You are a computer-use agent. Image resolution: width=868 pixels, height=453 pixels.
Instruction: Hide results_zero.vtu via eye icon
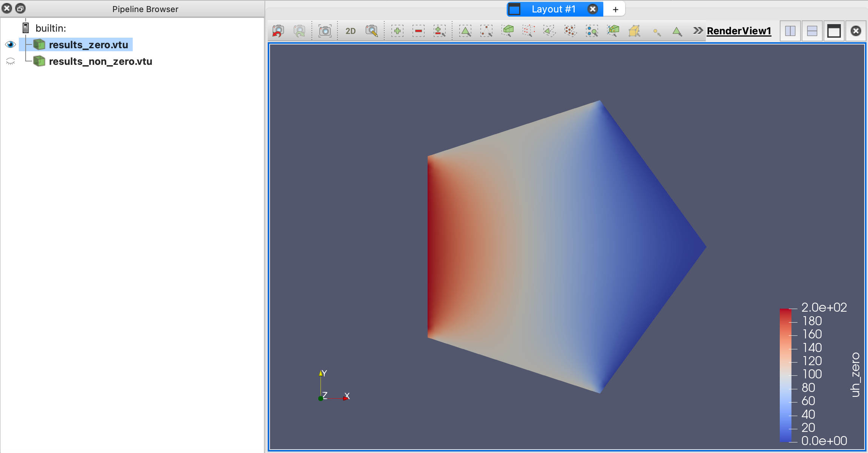tap(11, 44)
